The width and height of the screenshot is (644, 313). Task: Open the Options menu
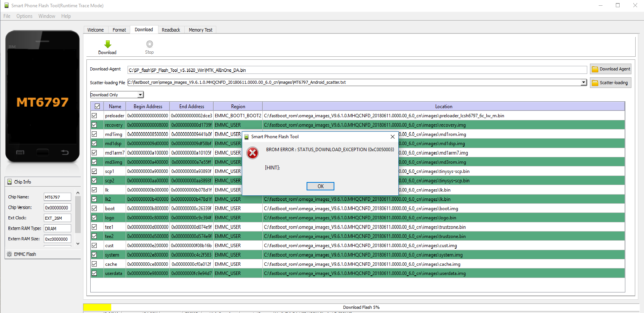click(24, 16)
